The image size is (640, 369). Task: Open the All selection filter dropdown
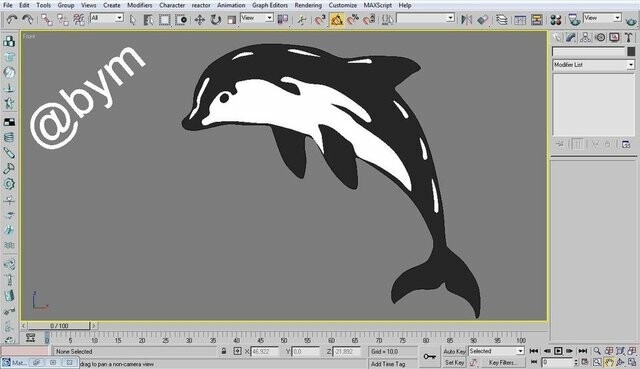pos(107,18)
